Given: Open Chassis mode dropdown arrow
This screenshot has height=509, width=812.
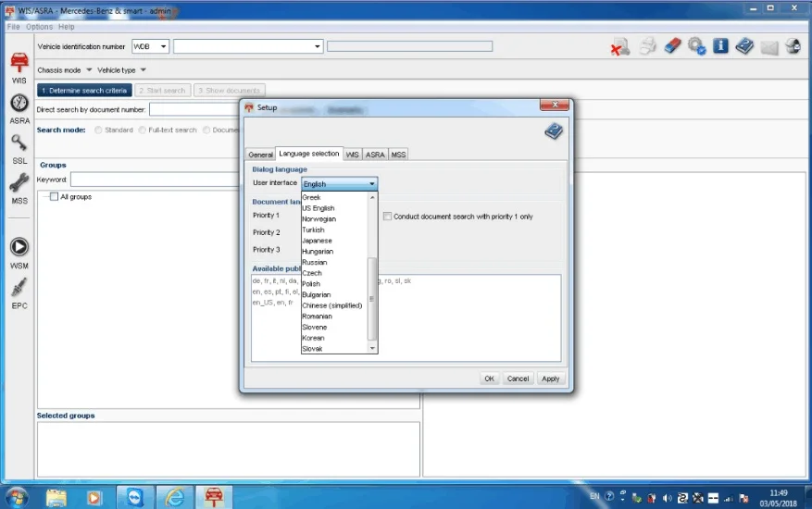Looking at the screenshot, I should coord(89,70).
